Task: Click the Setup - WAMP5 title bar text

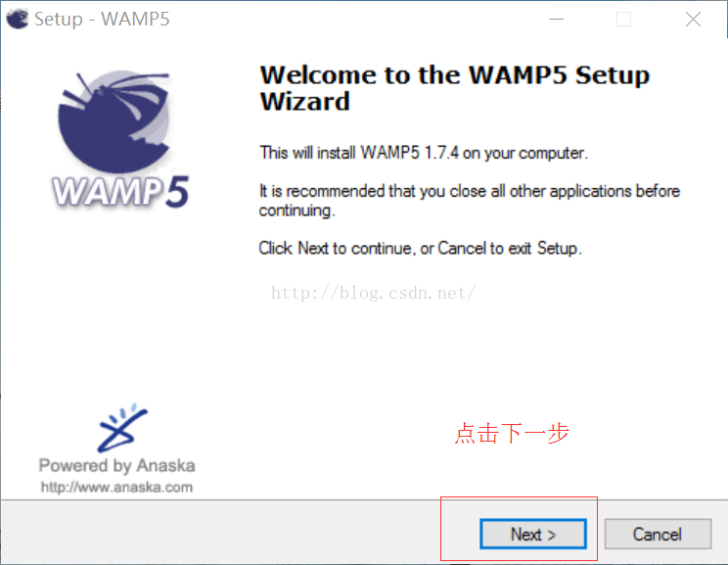Action: pyautogui.click(x=102, y=19)
